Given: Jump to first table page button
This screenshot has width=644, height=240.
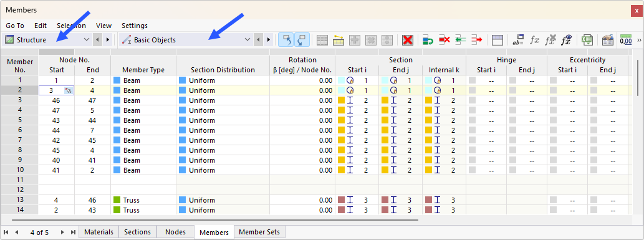Looking at the screenshot, I should pyautogui.click(x=6, y=232).
